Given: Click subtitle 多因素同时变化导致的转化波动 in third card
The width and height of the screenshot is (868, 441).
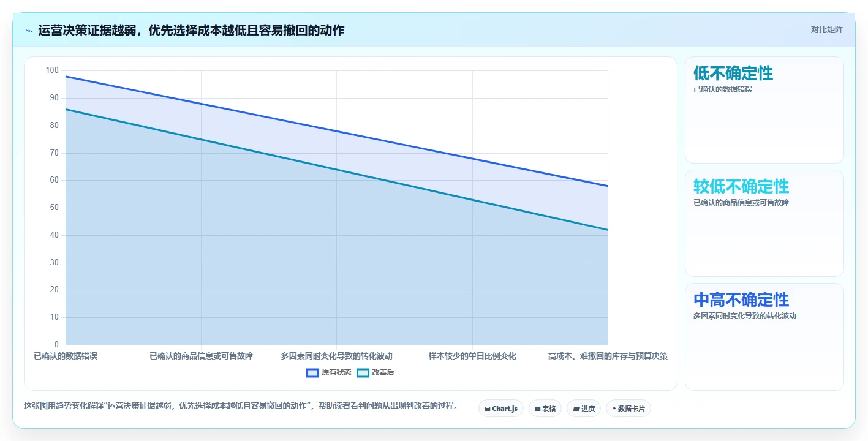Looking at the screenshot, I should click(745, 316).
